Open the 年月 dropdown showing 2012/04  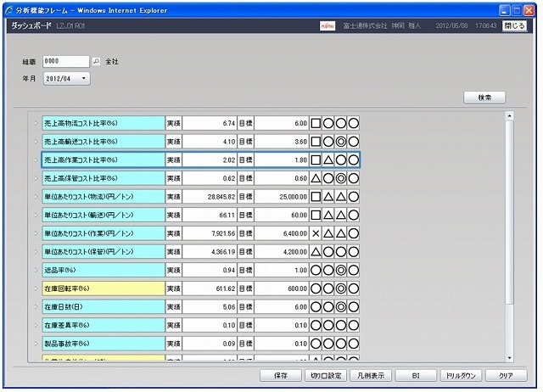[66, 79]
